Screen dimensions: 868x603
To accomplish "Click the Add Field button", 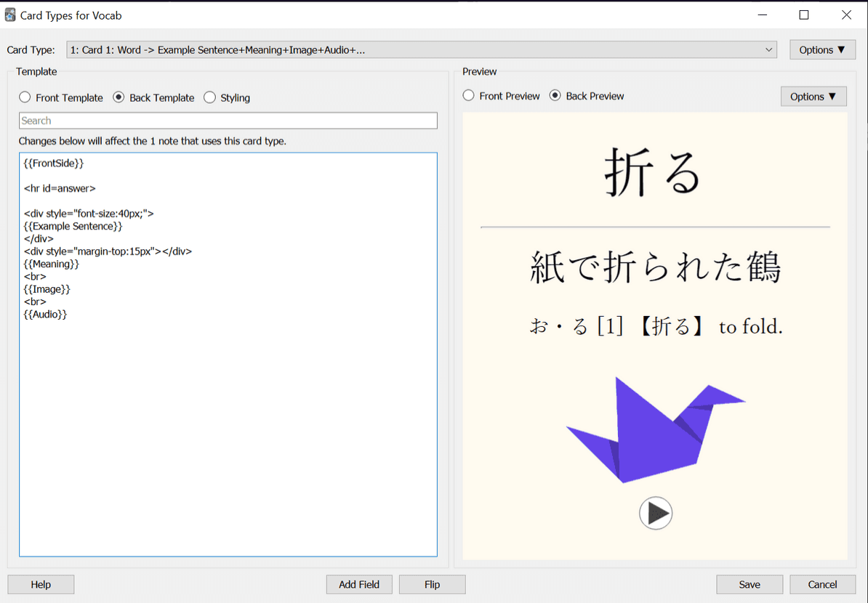I will [359, 584].
